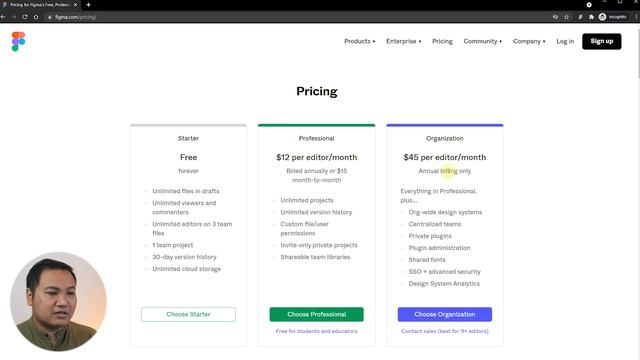
Task: Click the Pricing for Figma browser tab
Action: coord(40,5)
